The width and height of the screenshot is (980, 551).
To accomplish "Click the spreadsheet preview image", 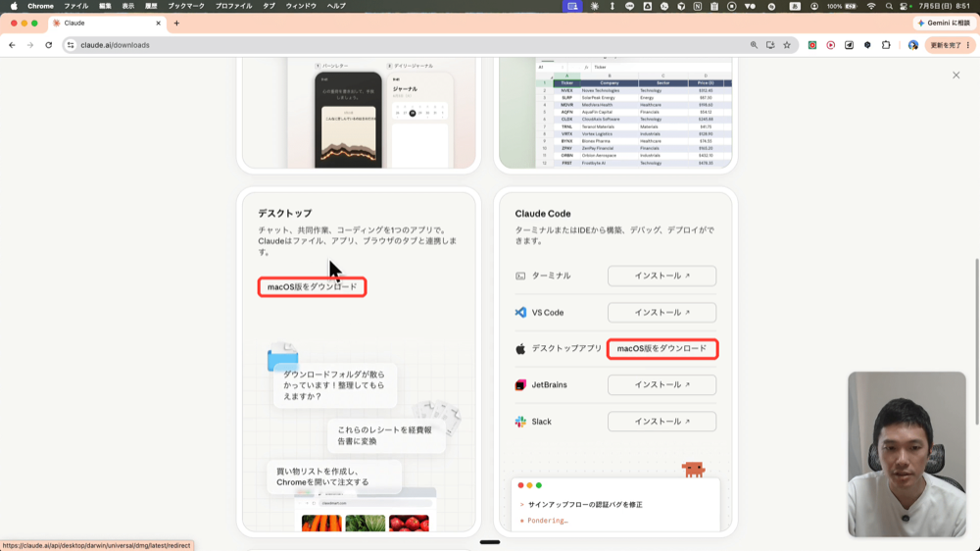I will pyautogui.click(x=615, y=113).
